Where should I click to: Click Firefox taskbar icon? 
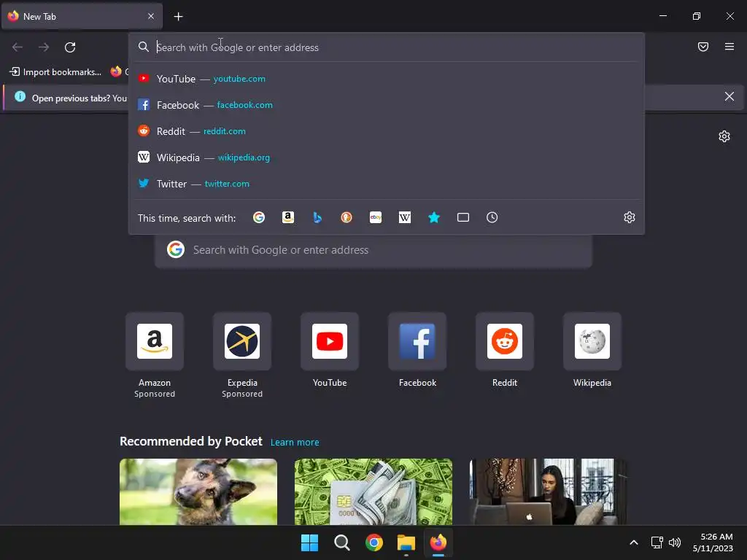click(x=438, y=542)
